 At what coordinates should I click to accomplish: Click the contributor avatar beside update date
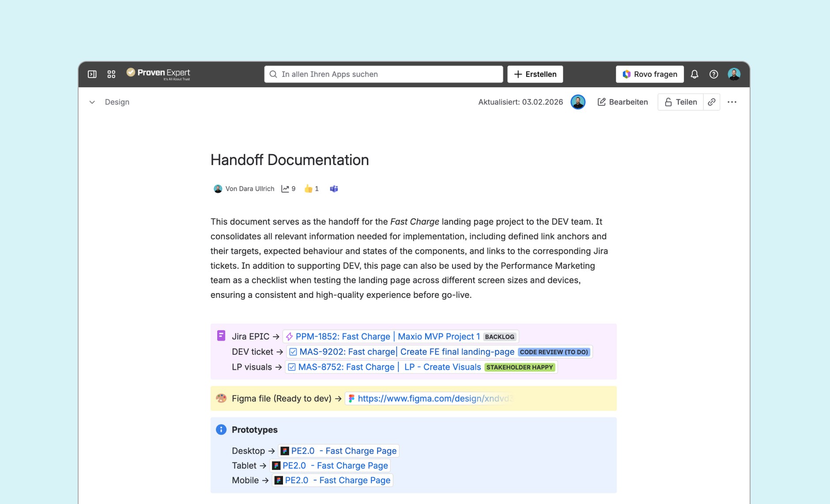(577, 102)
